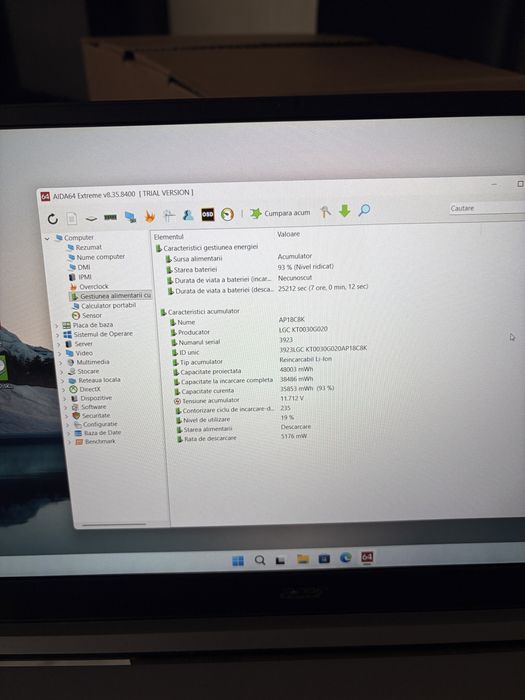Open Task View on the taskbar

click(280, 560)
